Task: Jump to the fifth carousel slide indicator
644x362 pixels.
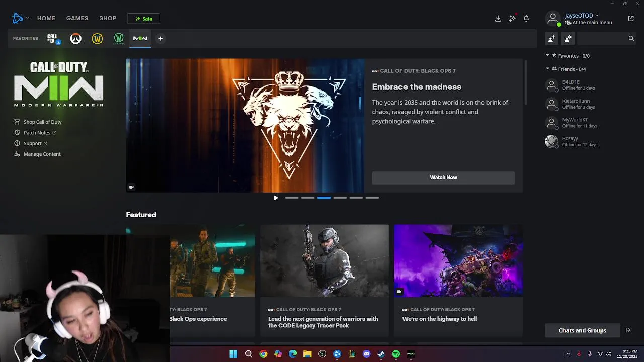Action: 356,198
